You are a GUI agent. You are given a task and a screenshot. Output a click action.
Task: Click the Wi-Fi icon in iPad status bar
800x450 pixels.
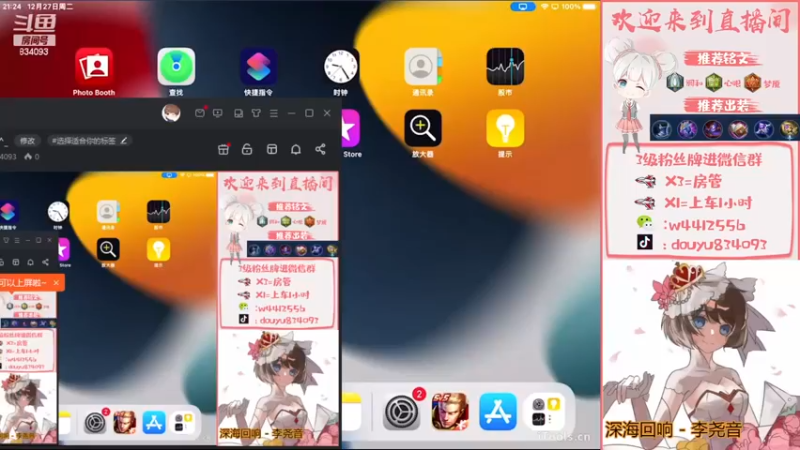544,7
